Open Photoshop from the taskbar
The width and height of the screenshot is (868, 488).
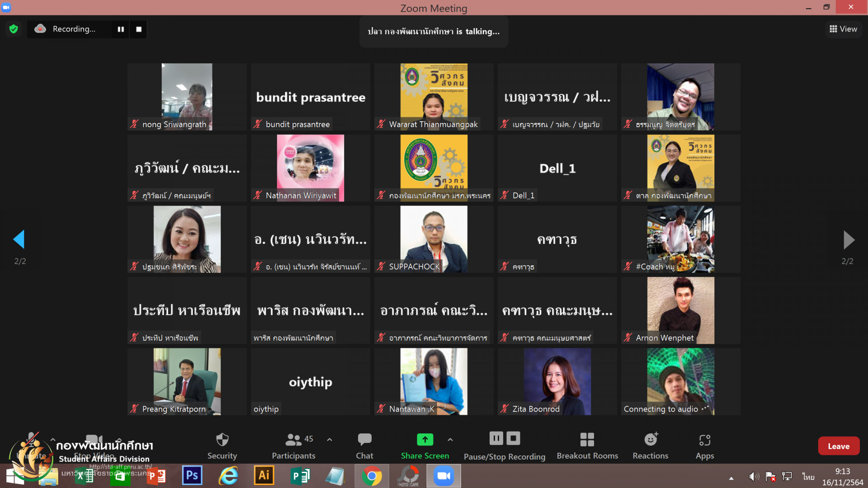pyautogui.click(x=192, y=475)
